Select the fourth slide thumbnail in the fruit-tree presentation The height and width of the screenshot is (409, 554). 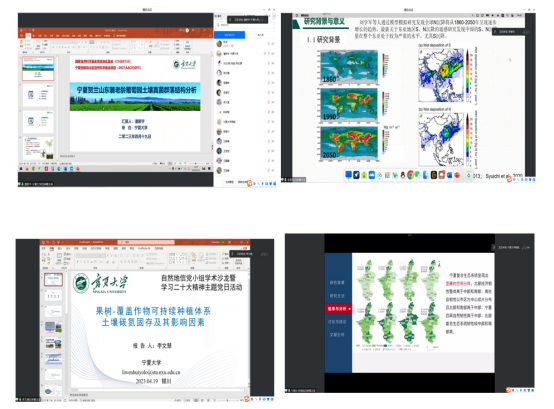coord(53,327)
